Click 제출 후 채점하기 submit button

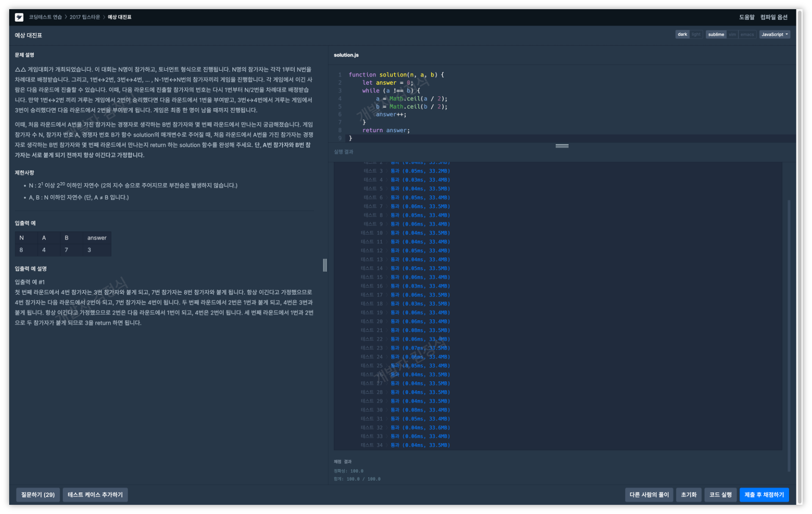(764, 495)
